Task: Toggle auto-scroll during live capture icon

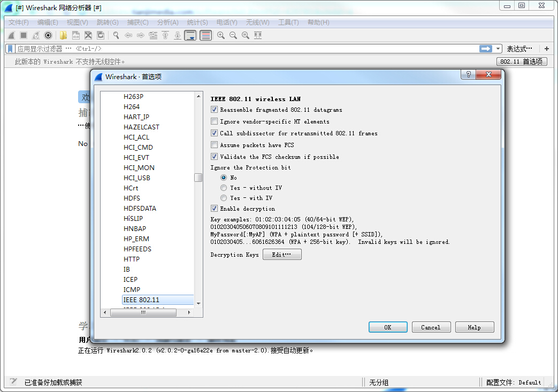Action: pos(190,35)
